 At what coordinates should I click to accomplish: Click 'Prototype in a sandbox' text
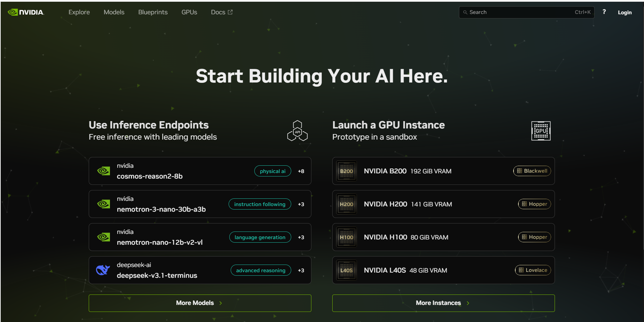pyautogui.click(x=374, y=137)
